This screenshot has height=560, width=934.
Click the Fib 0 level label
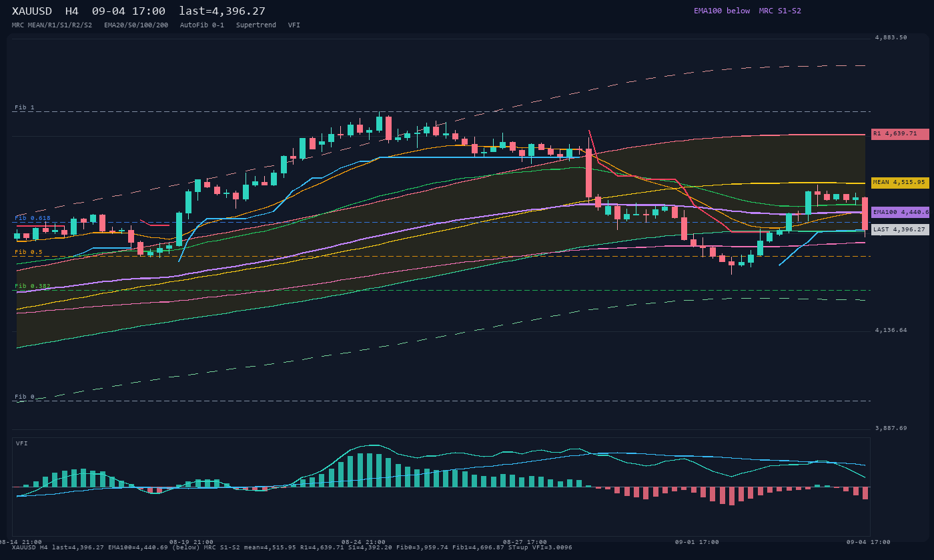[x=24, y=397]
